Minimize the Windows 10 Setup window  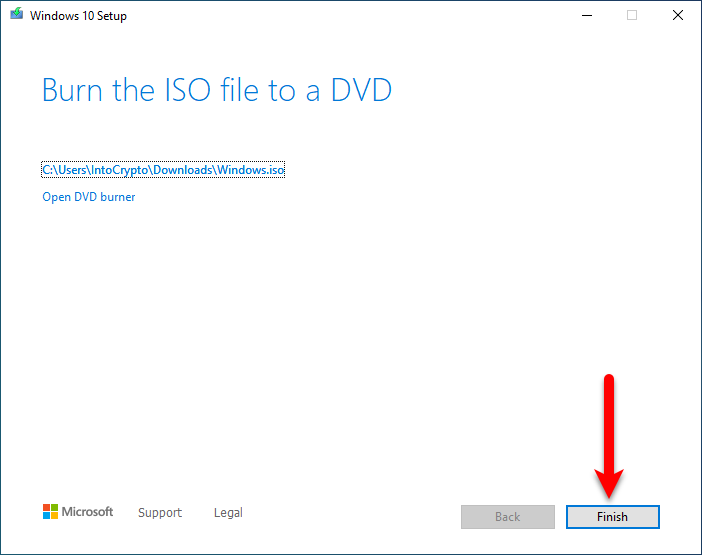coord(587,16)
